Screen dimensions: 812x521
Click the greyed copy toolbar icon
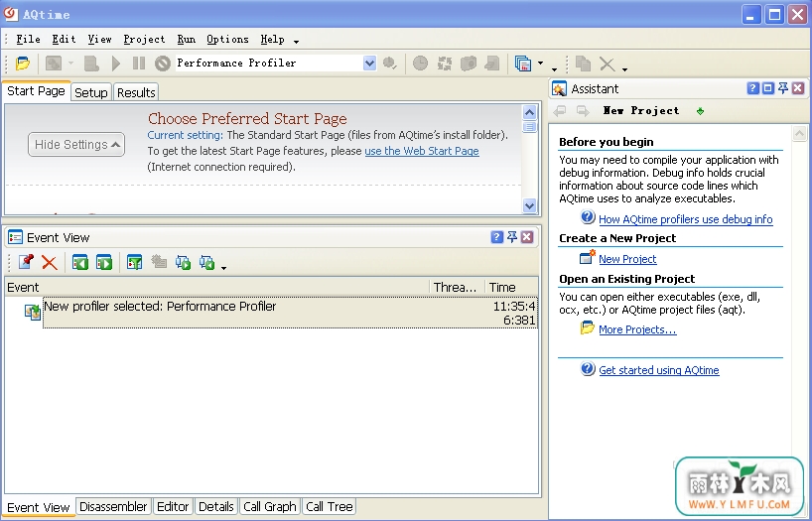pyautogui.click(x=583, y=64)
